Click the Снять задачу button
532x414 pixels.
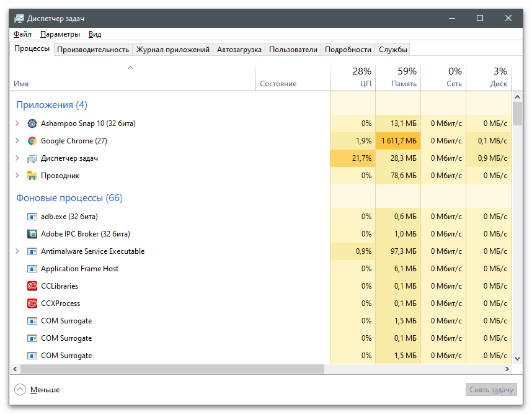491,390
